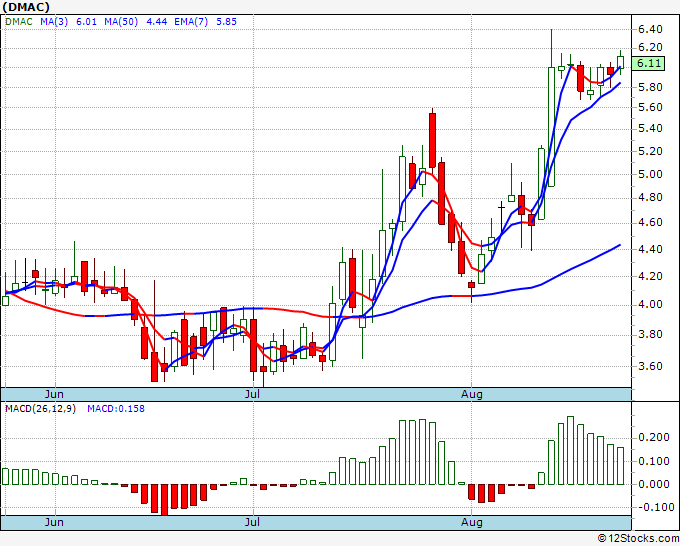Screen dimensions: 680x546
Task: Click the (DMAC) chart title
Action: (26, 7)
